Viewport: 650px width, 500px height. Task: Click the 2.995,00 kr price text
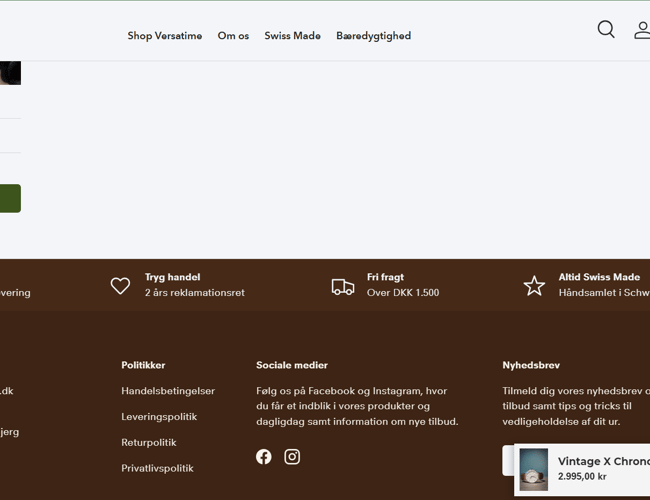tap(582, 476)
